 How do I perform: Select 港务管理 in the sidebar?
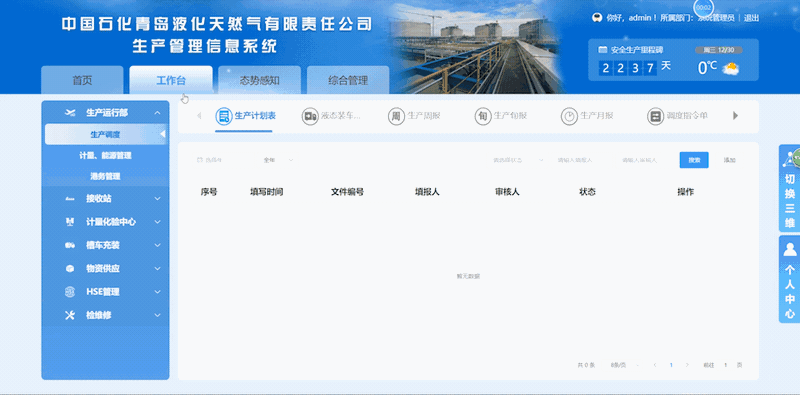click(x=105, y=177)
